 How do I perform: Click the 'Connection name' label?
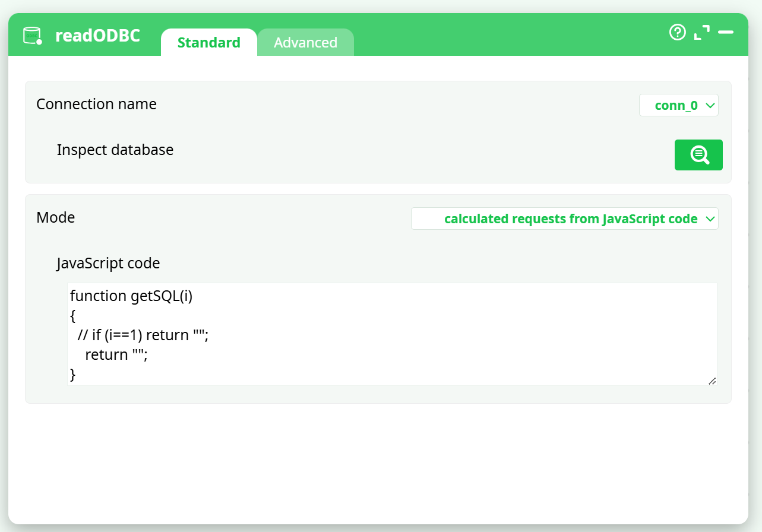pos(96,104)
